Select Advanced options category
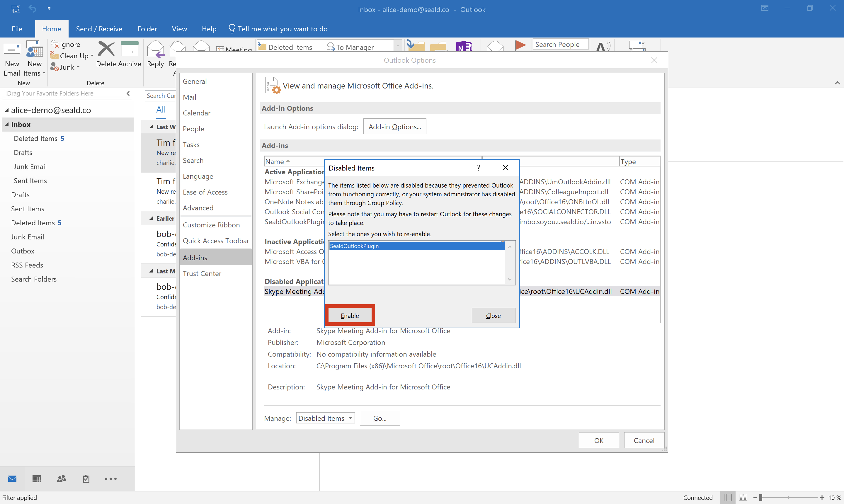This screenshot has width=844, height=504. pyautogui.click(x=216, y=208)
